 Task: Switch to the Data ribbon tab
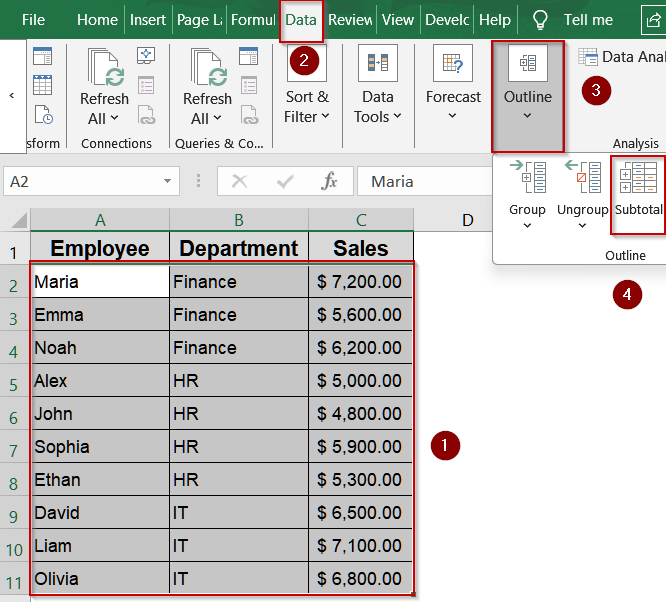(x=300, y=19)
